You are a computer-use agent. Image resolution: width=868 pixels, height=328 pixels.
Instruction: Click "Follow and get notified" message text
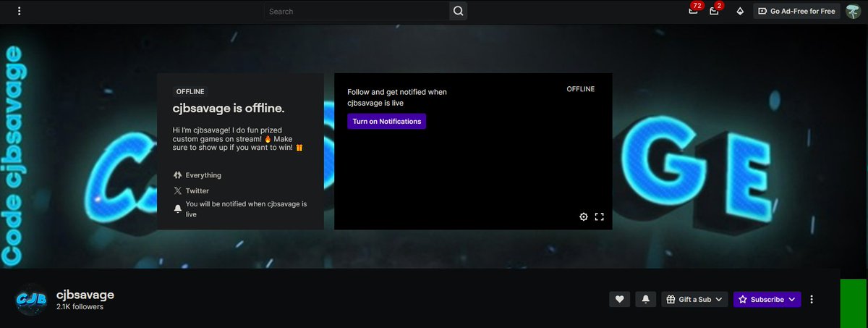pyautogui.click(x=397, y=98)
